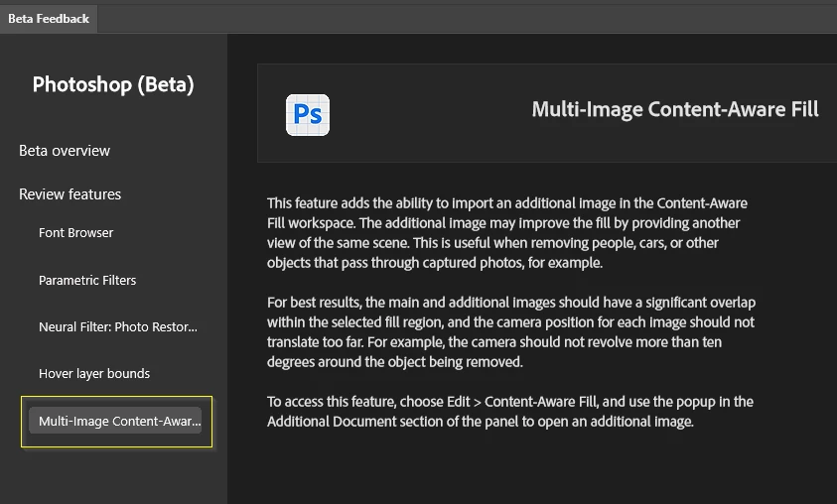Open Hover layer bounds feature
Viewport: 837px width, 504px height.
click(x=94, y=373)
